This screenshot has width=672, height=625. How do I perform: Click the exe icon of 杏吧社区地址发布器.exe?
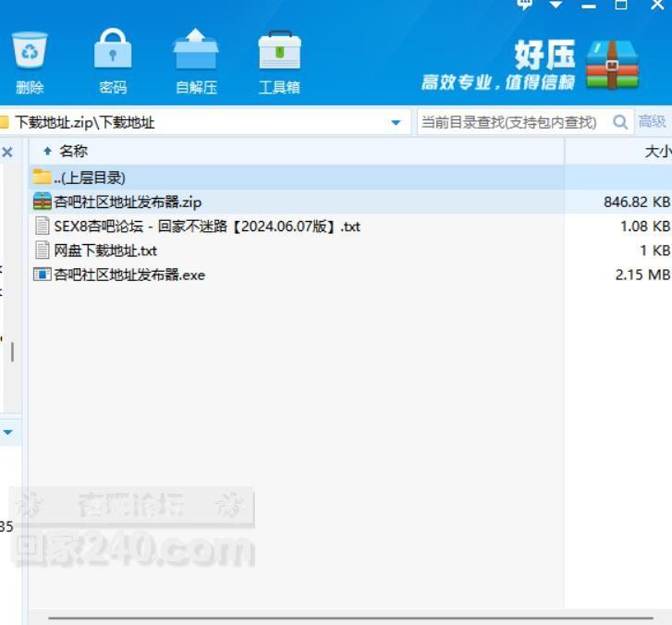(43, 275)
